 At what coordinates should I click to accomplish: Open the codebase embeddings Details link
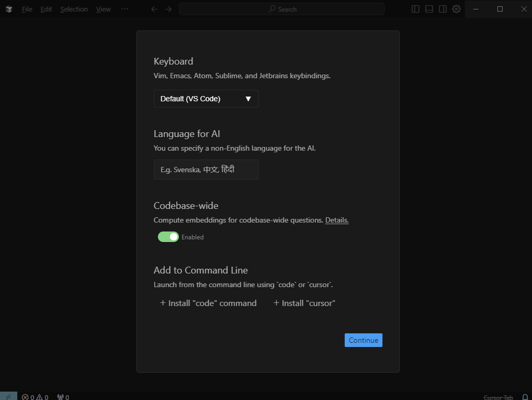coord(337,220)
